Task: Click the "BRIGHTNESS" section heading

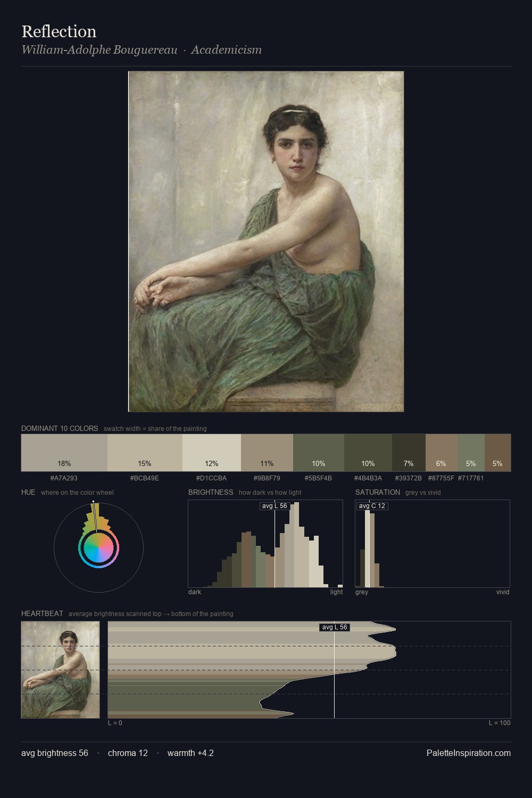Action: tap(211, 492)
